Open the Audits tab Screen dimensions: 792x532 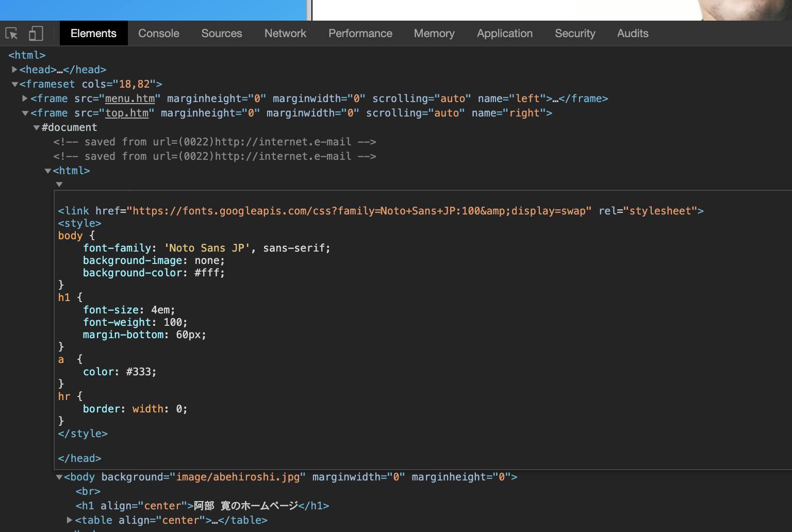pos(633,34)
